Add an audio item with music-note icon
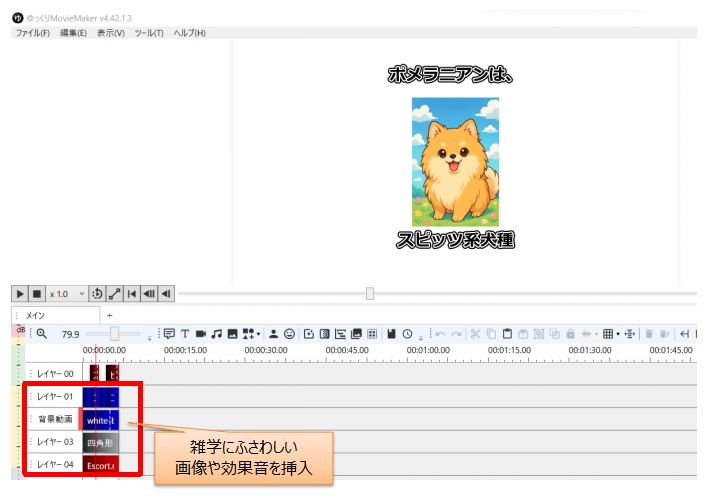711x496 pixels. pos(217,334)
